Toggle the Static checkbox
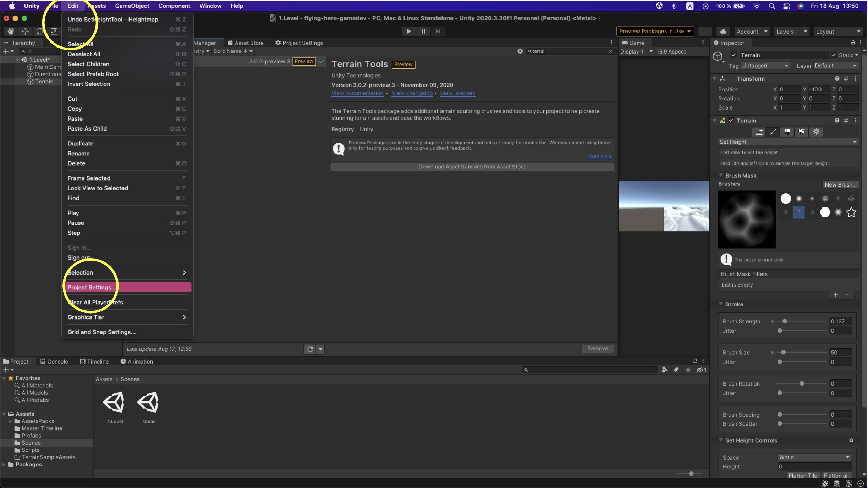This screenshot has width=868, height=488. pos(834,55)
